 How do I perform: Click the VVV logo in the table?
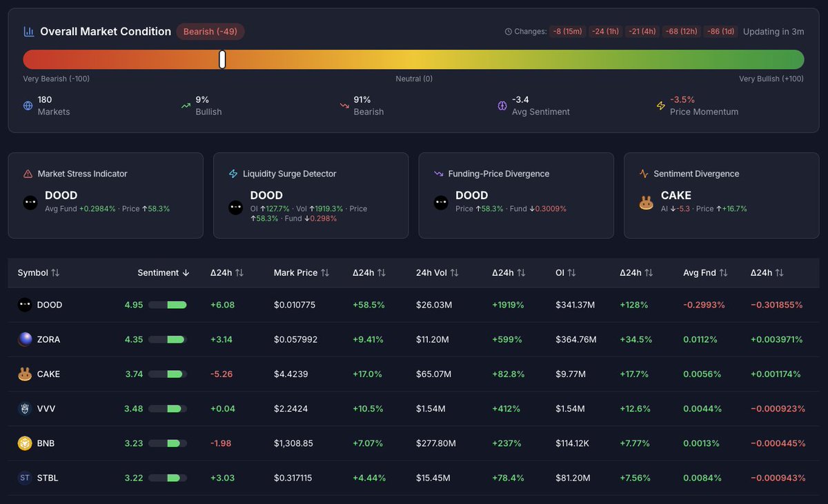coord(25,409)
